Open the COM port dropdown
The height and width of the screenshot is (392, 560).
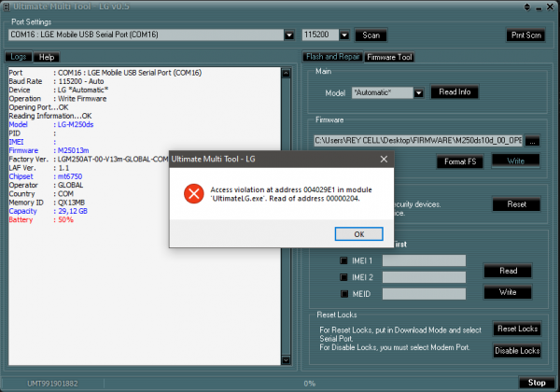click(x=289, y=35)
